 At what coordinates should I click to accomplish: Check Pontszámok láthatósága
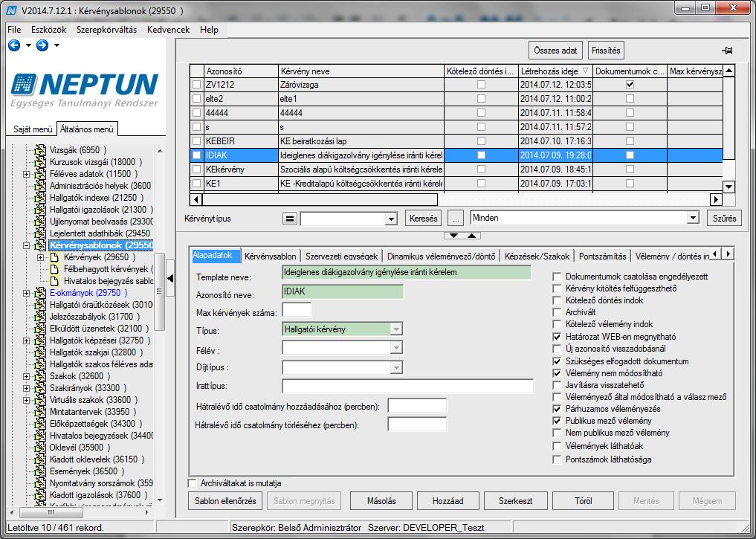pos(557,459)
